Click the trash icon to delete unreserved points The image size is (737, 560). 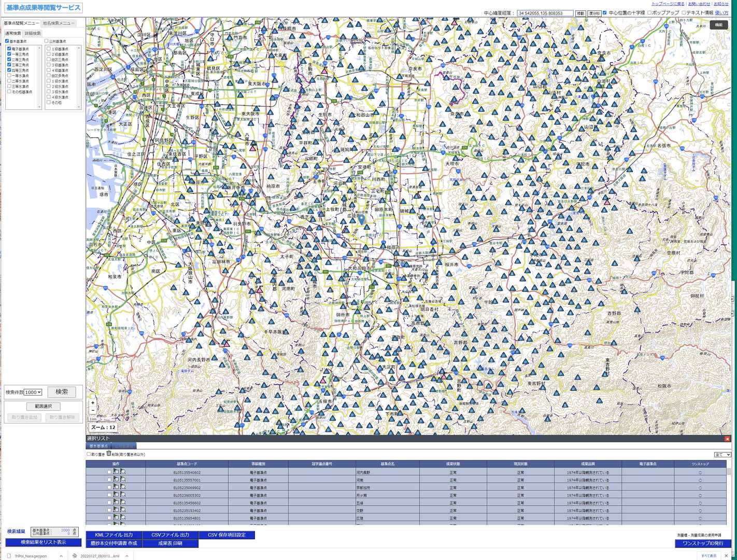(109, 454)
